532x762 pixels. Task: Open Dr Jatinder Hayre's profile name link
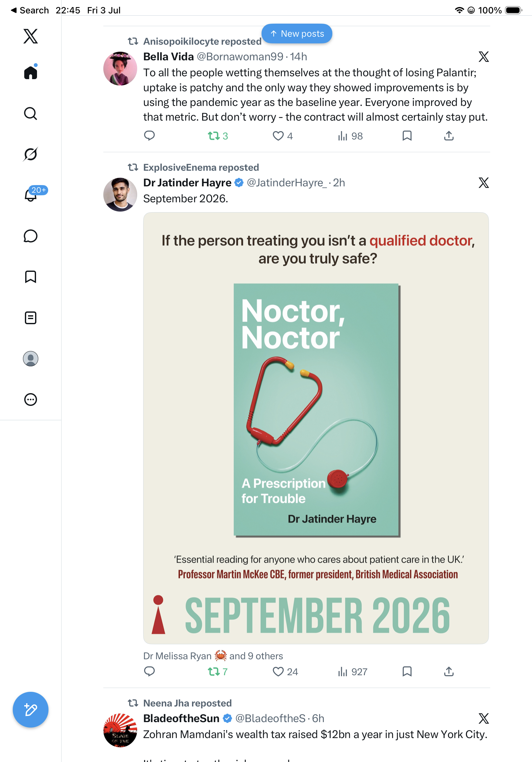pos(187,183)
